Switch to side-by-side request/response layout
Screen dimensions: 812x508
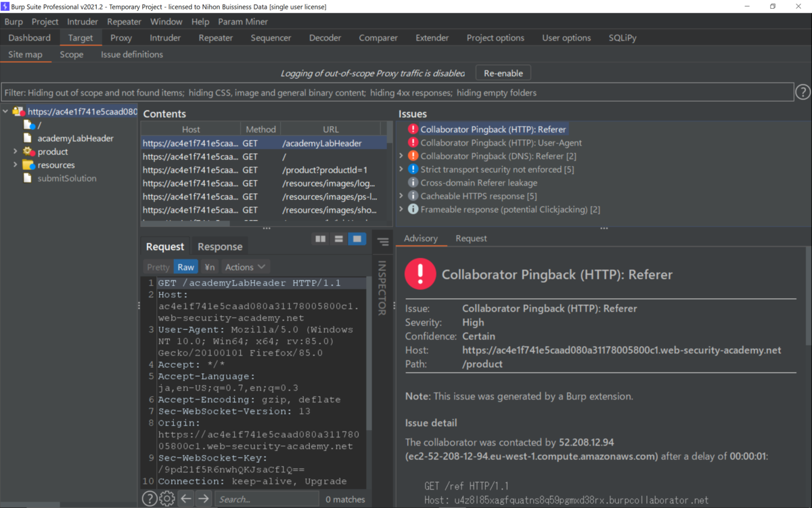(321, 239)
